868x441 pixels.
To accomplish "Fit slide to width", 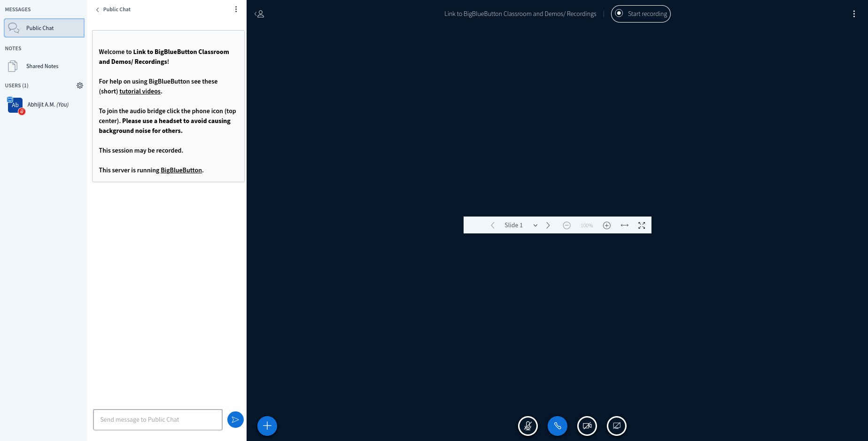I will [x=624, y=225].
